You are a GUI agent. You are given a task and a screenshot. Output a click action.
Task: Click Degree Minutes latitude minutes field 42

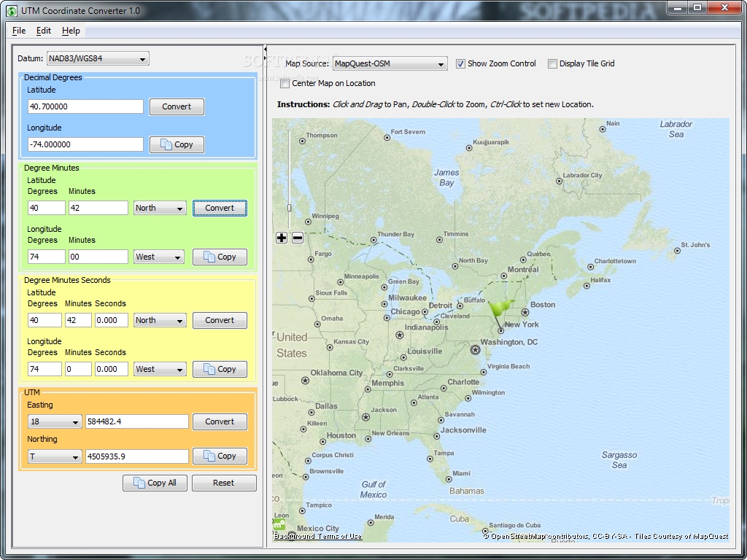click(x=98, y=208)
